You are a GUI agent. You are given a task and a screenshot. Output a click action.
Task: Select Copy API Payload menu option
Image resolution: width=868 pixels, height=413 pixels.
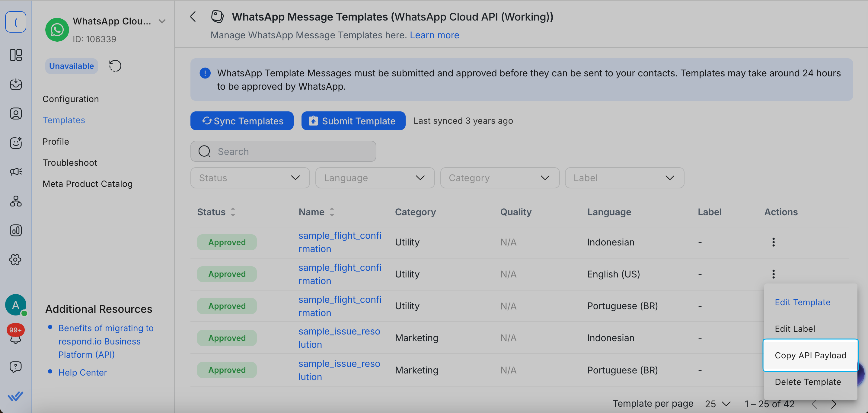click(x=810, y=355)
